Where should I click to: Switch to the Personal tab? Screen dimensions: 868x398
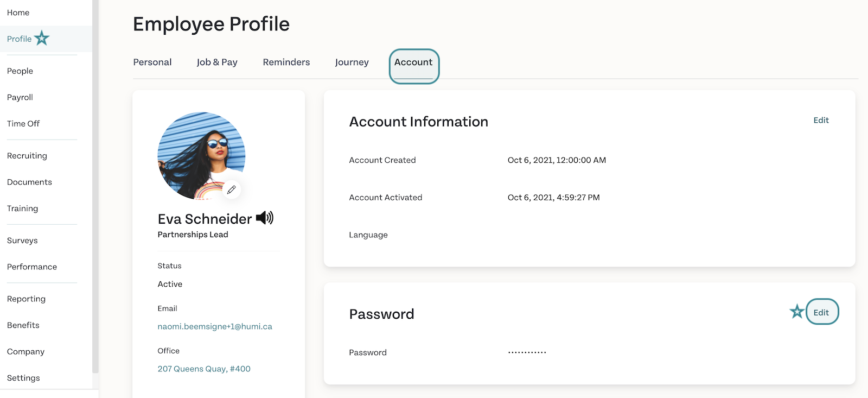[x=152, y=62]
